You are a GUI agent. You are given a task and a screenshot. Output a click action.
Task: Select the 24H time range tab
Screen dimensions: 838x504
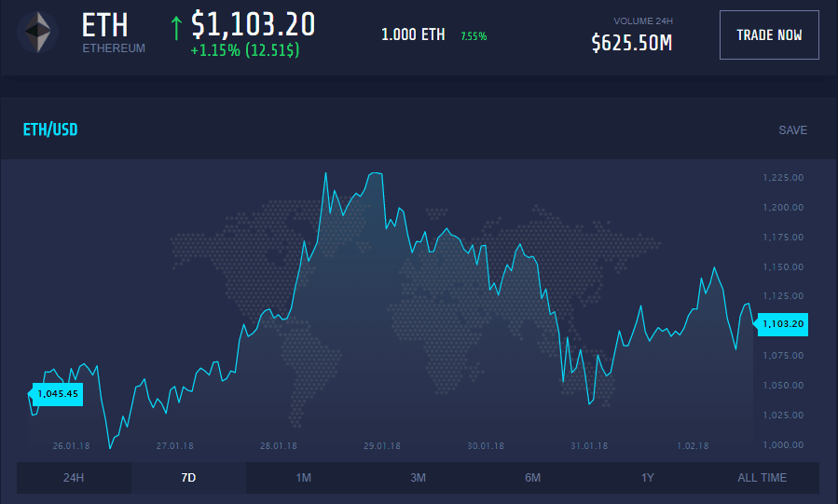74,478
